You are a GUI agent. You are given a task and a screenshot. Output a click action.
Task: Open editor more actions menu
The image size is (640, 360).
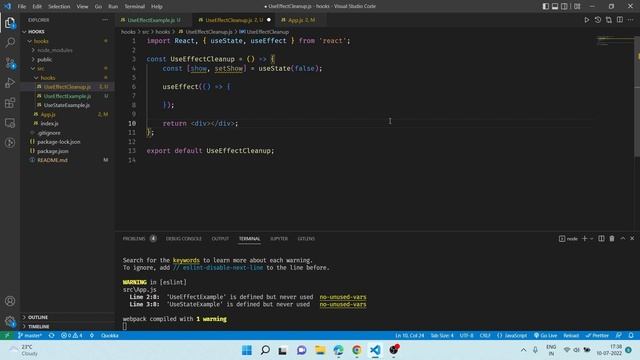[x=631, y=20]
